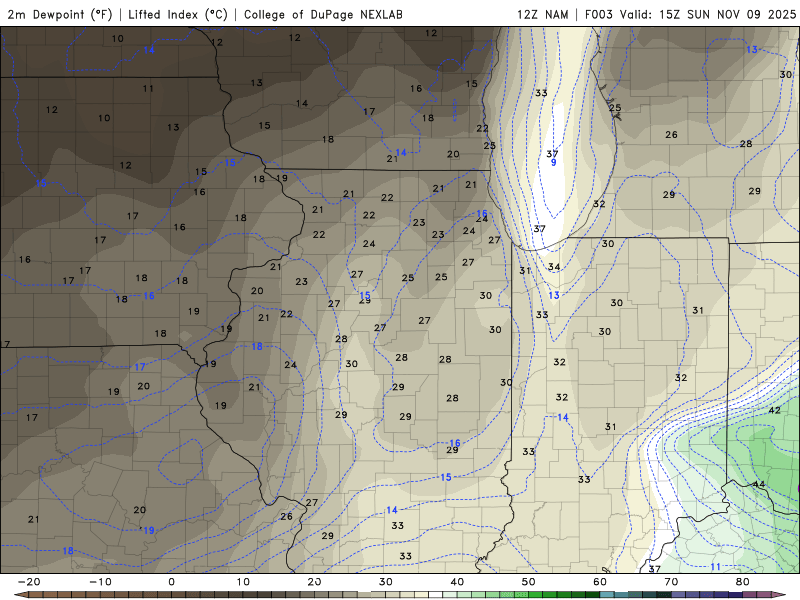800x600 pixels.
Task: Click the color scale label "-20"
Action: tap(29, 582)
